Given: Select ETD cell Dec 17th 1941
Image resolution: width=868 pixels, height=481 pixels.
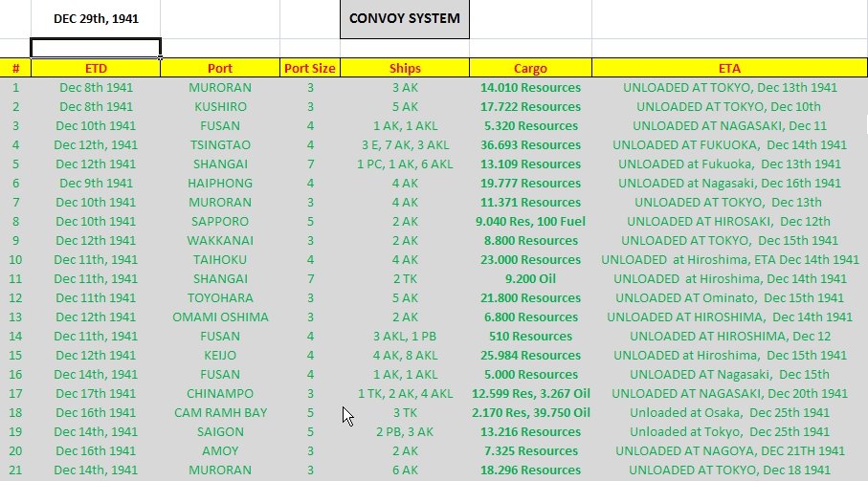Looking at the screenshot, I should 96,393.
